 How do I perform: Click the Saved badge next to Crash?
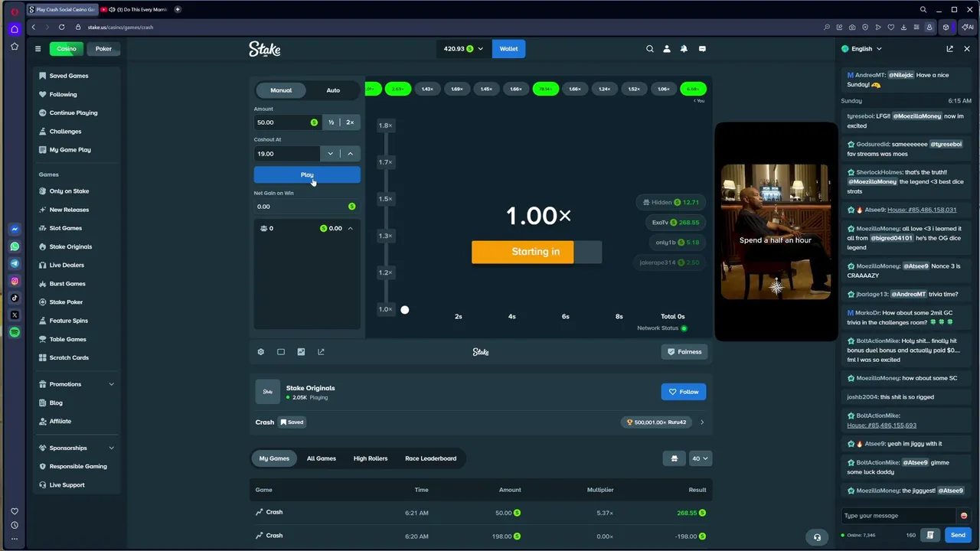292,422
